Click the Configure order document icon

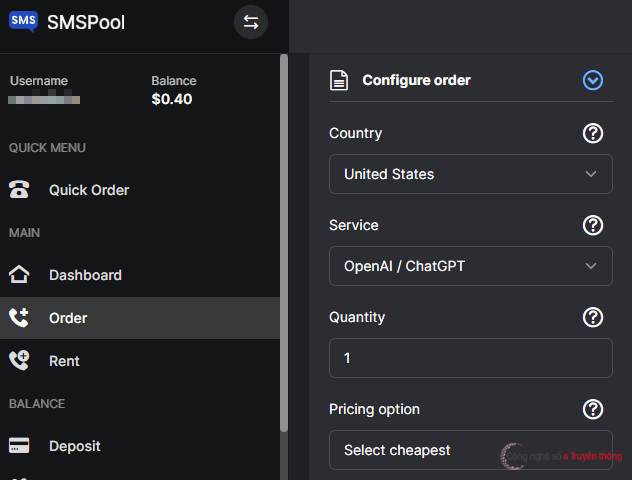(x=339, y=80)
